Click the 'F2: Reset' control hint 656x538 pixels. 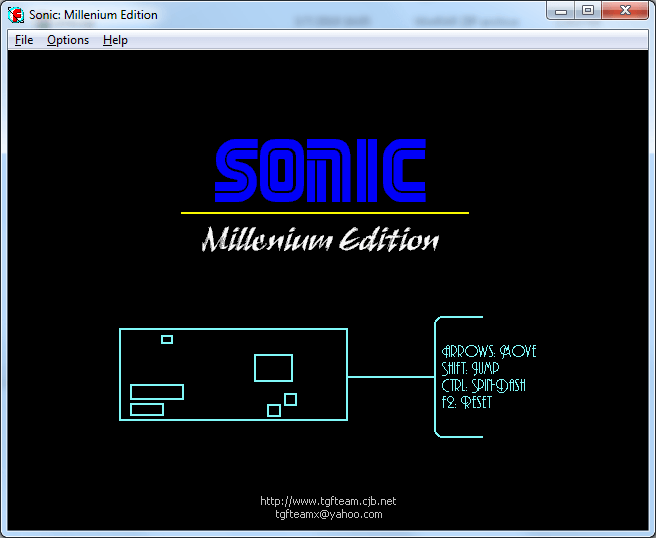(467, 402)
